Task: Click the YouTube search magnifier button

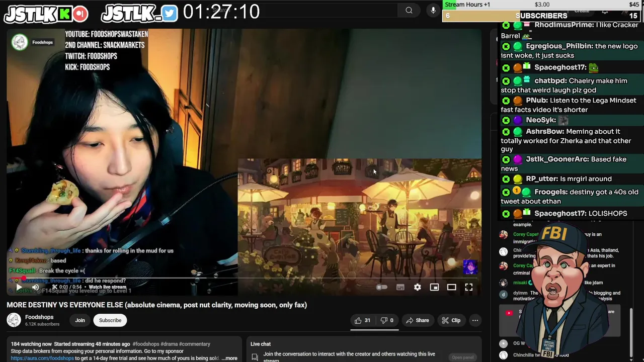Action: click(x=409, y=10)
